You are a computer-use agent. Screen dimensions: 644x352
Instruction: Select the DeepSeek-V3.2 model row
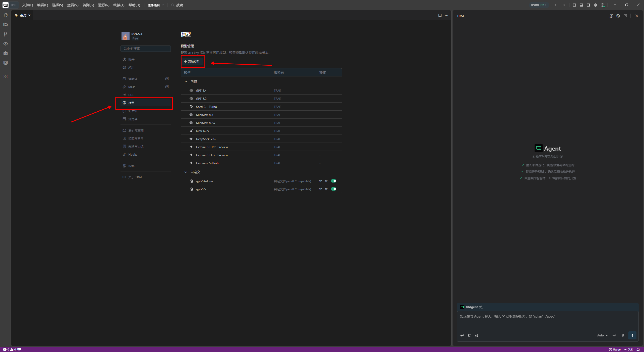tap(261, 139)
